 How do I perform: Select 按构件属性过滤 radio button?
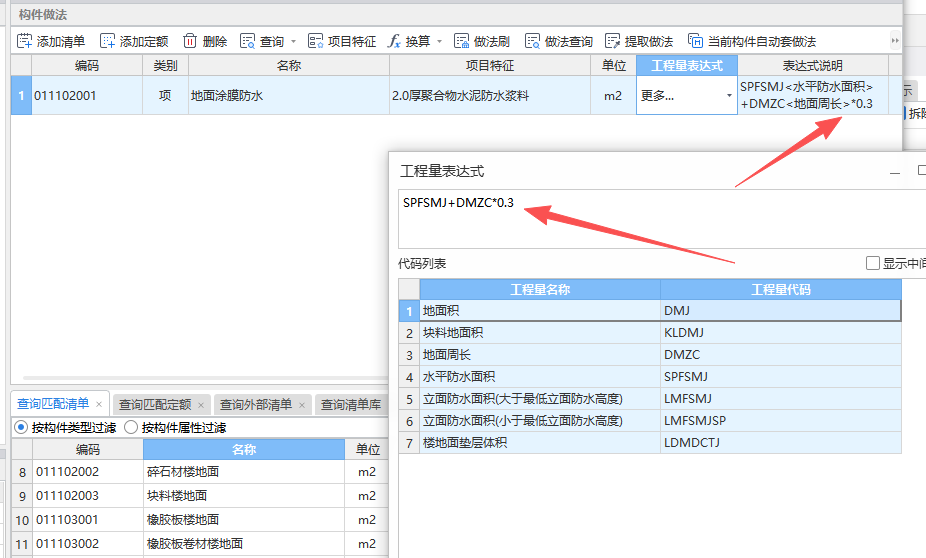click(x=131, y=427)
